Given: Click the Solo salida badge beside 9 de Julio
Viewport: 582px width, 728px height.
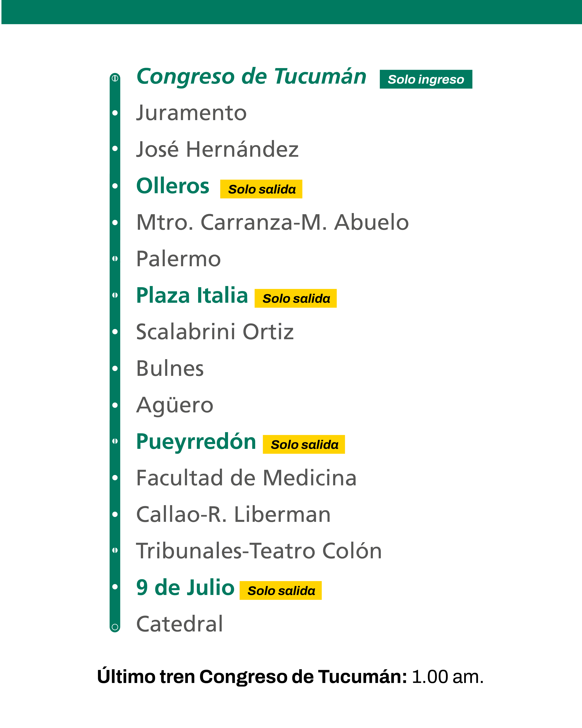Looking at the screenshot, I should (x=280, y=591).
